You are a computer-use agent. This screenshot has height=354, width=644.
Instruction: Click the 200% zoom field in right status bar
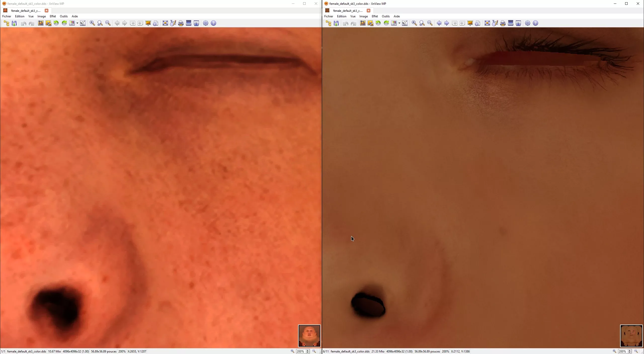pyautogui.click(x=622, y=351)
